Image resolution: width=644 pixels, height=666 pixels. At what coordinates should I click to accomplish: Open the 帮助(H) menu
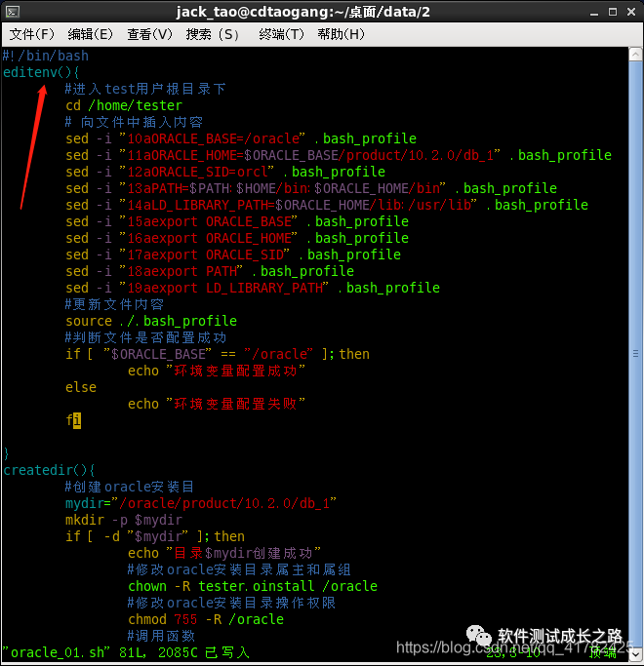coord(341,34)
